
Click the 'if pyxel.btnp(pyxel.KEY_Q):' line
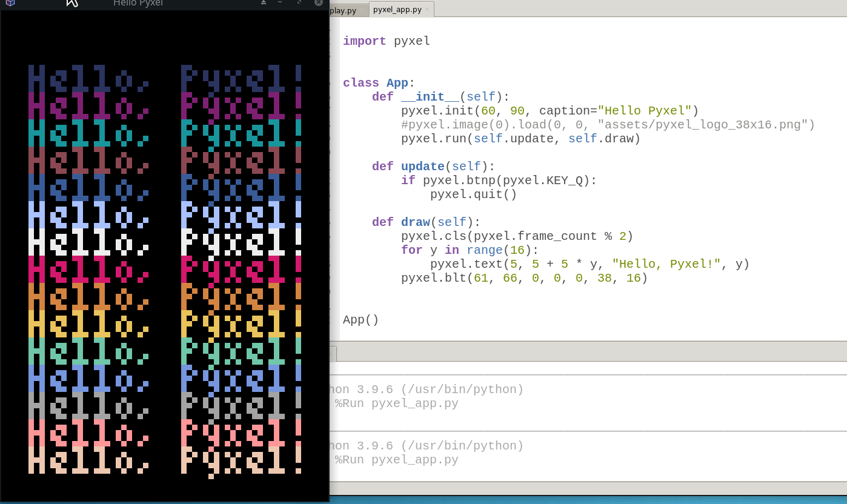point(499,181)
